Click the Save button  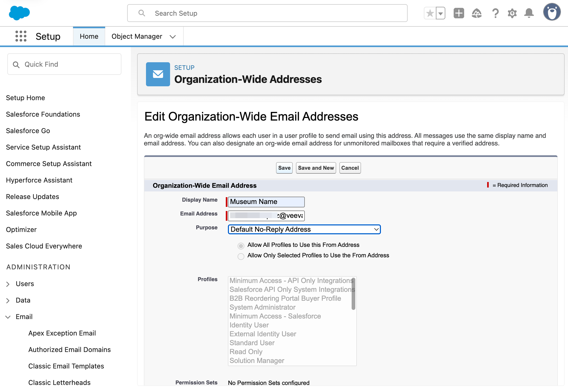point(284,168)
